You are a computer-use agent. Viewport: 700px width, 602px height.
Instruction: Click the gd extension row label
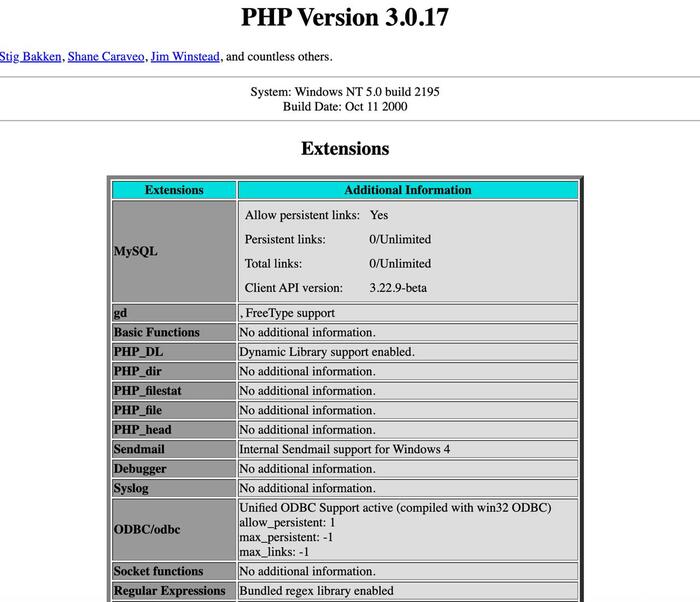(121, 313)
